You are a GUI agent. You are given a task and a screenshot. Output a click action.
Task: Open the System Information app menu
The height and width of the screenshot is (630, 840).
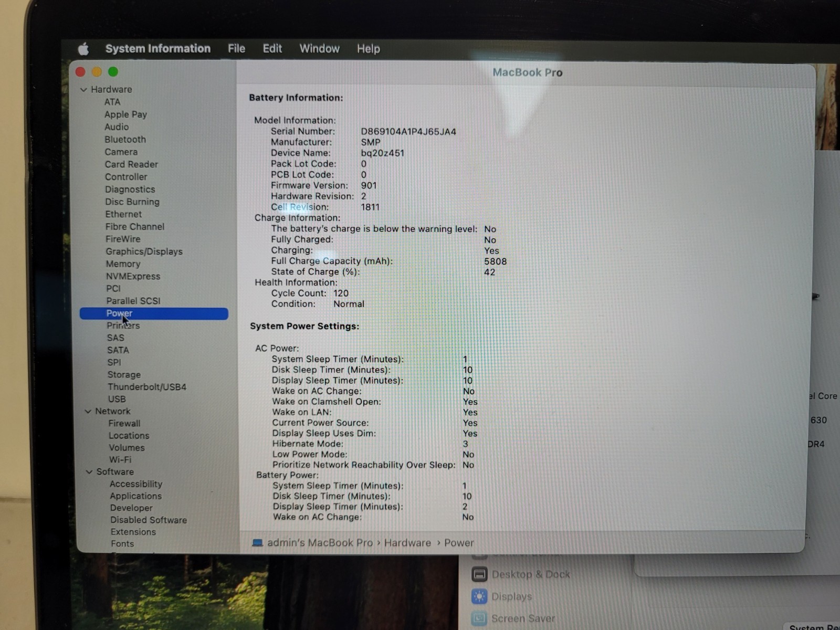pos(157,49)
